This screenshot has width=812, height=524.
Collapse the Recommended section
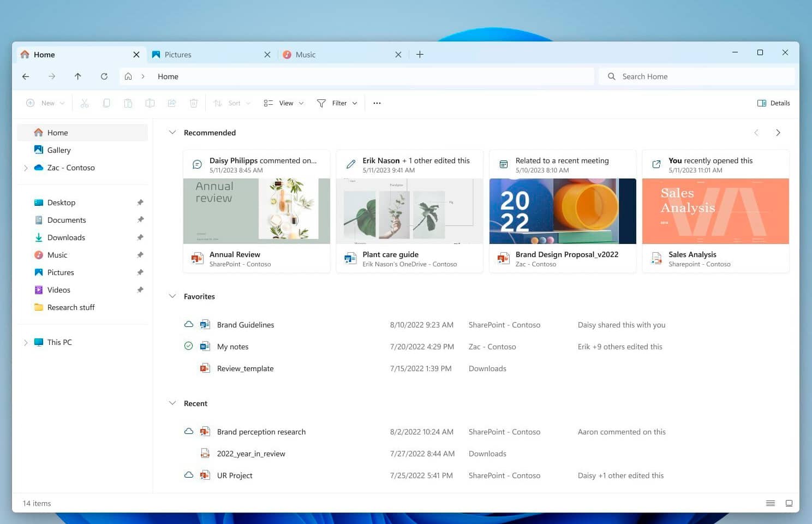pos(172,133)
